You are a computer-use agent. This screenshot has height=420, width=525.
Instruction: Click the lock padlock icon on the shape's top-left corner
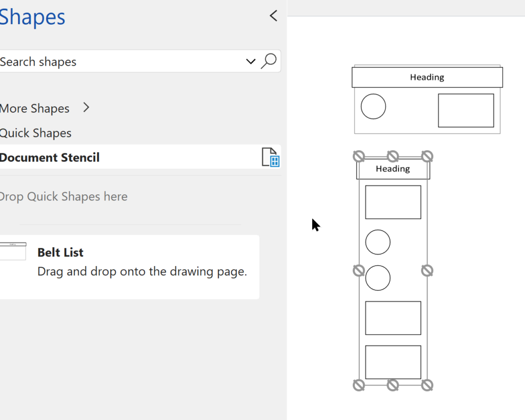point(359,156)
